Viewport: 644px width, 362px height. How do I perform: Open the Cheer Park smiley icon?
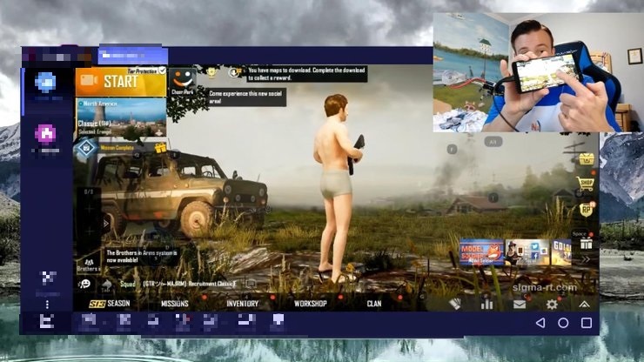coord(183,82)
